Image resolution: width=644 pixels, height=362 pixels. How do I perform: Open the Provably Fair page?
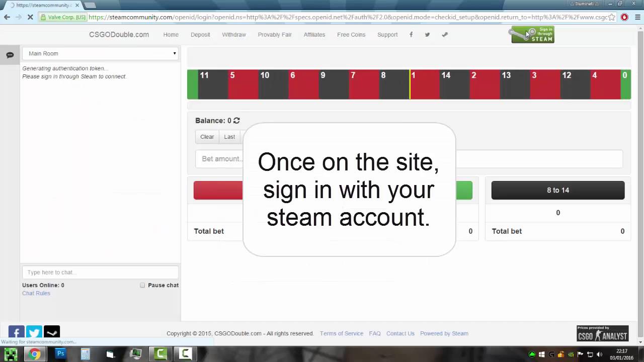(x=275, y=35)
